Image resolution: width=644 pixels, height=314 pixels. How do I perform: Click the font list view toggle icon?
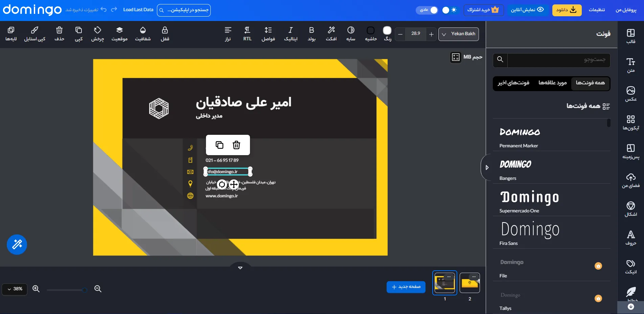[606, 106]
